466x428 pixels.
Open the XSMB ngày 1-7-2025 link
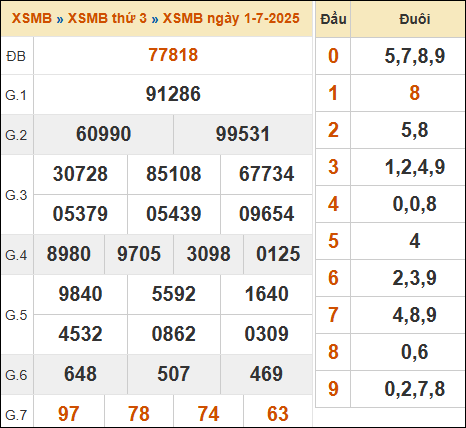click(x=231, y=18)
